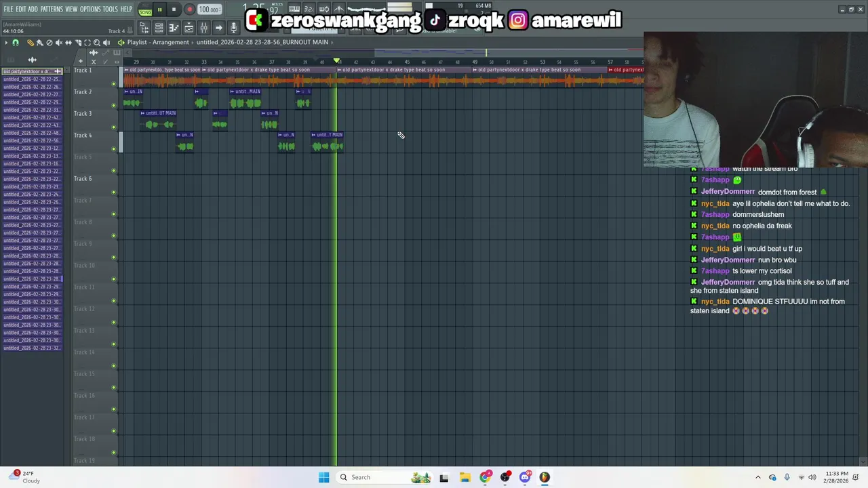
Task: Toggle mute light on Track 10
Action: 113,279
